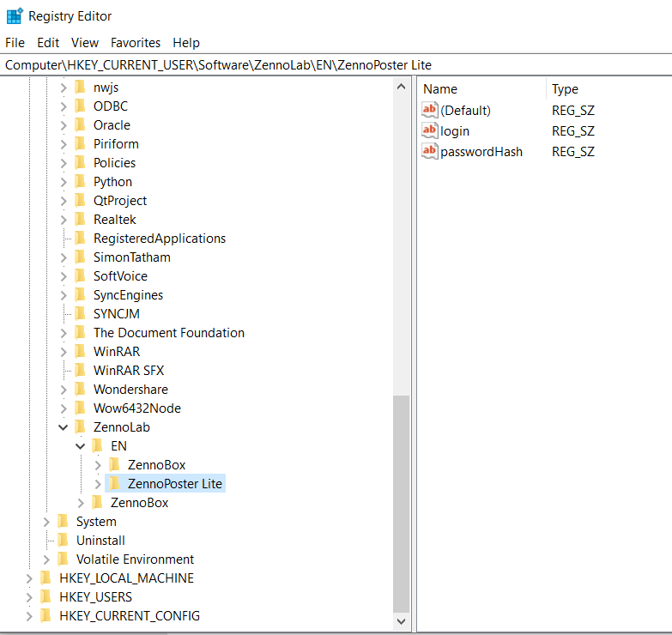Click REG_SZ type in the login row

pyautogui.click(x=573, y=131)
